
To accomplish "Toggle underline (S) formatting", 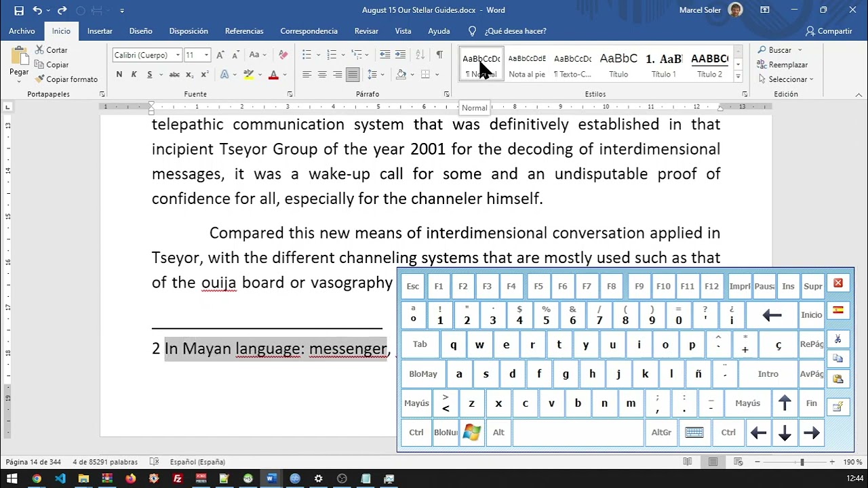I will coord(149,75).
